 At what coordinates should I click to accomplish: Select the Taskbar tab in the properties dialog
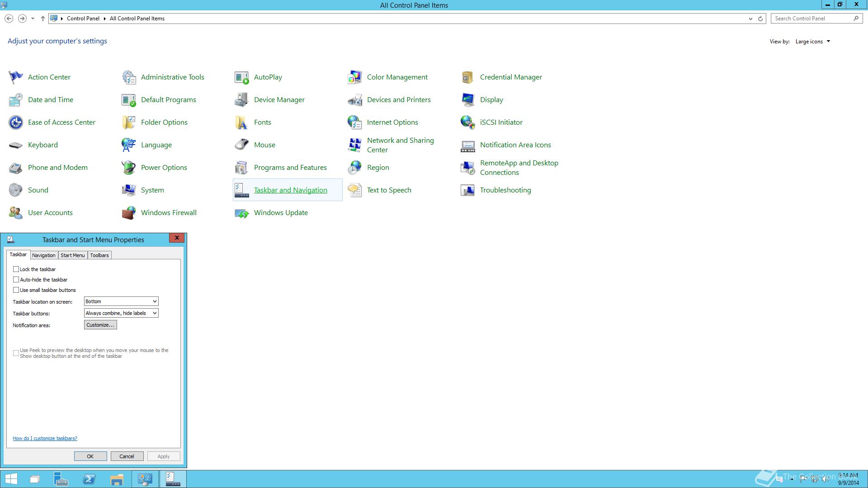(x=18, y=255)
